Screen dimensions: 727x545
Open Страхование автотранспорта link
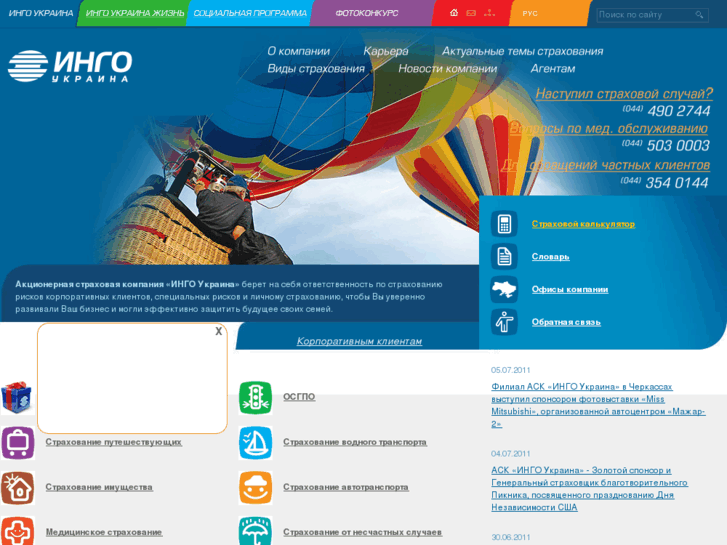pos(346,487)
